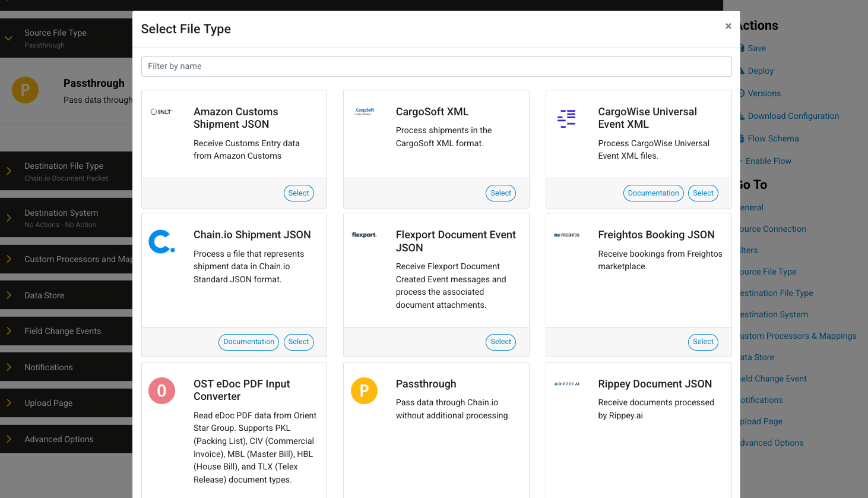Click the Filter by name input field

[436, 67]
